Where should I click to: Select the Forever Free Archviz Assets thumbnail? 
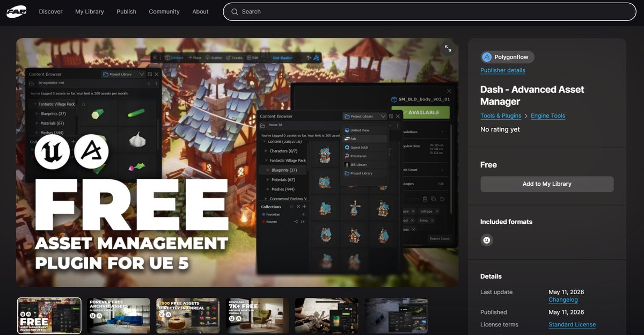(119, 316)
